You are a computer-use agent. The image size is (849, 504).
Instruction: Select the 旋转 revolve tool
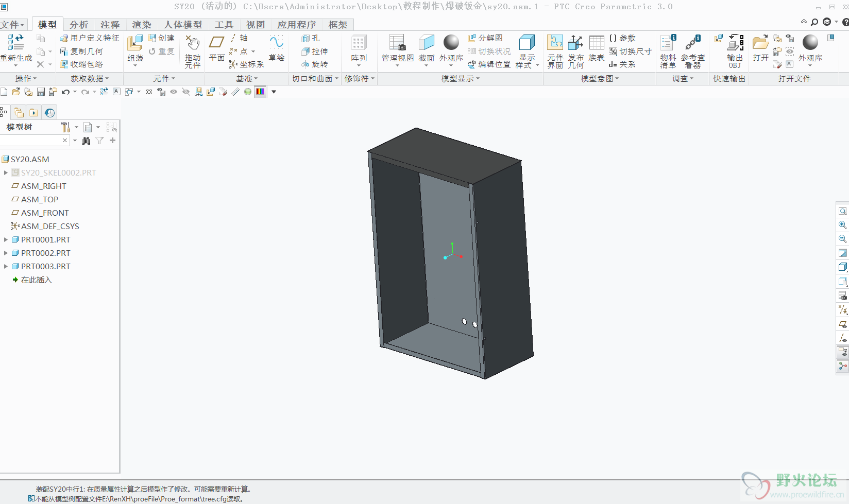(x=314, y=64)
